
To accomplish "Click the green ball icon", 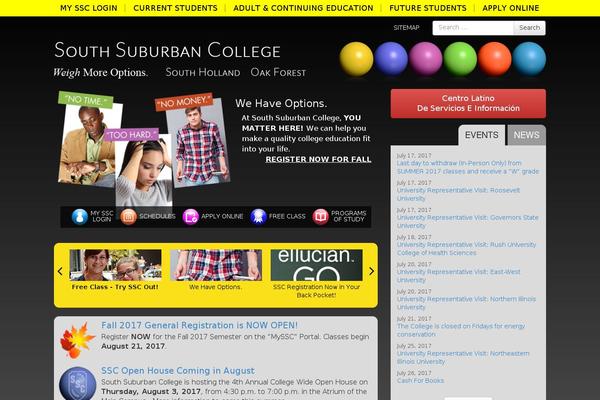I will click(x=460, y=59).
